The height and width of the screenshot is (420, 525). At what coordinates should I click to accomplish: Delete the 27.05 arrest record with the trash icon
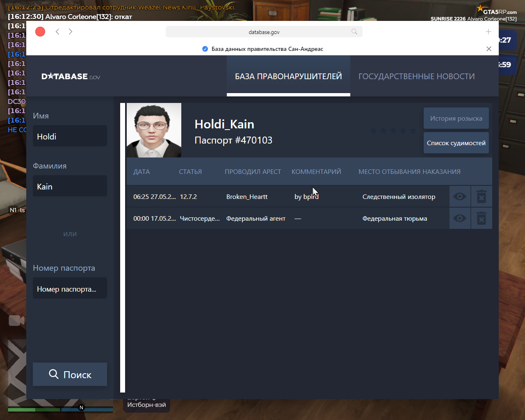(481, 196)
